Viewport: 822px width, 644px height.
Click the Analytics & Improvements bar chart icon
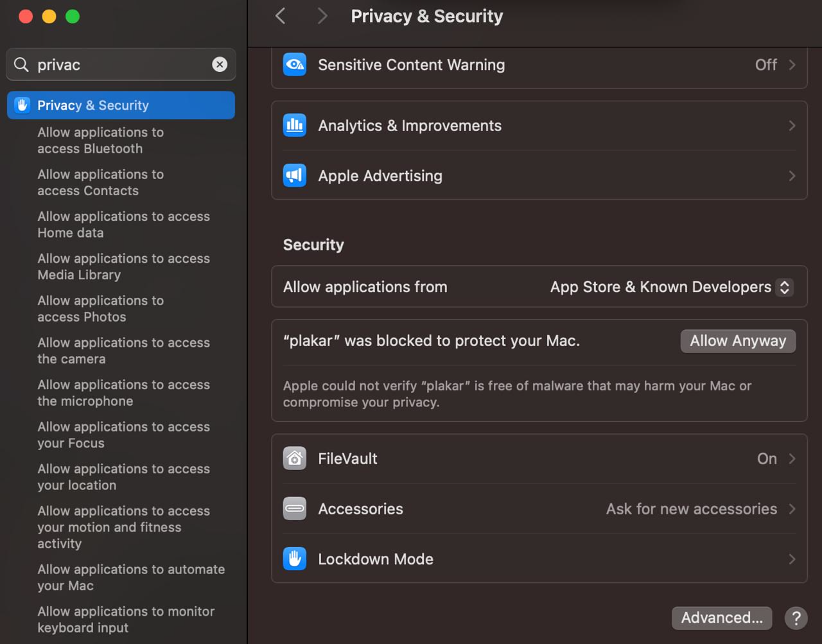294,125
